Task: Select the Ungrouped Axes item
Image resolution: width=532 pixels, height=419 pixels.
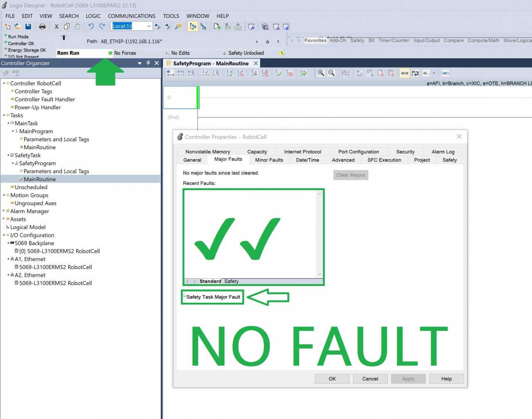Action: (35, 203)
